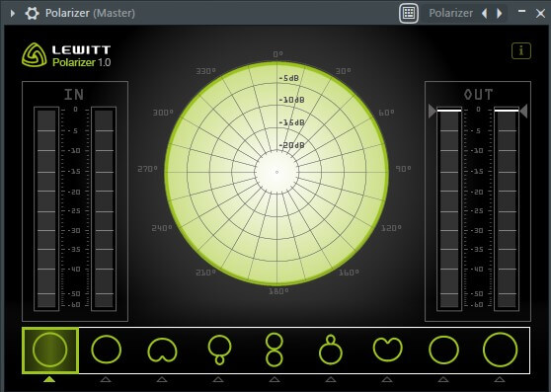Switch to previous preset with left arrow

485,14
